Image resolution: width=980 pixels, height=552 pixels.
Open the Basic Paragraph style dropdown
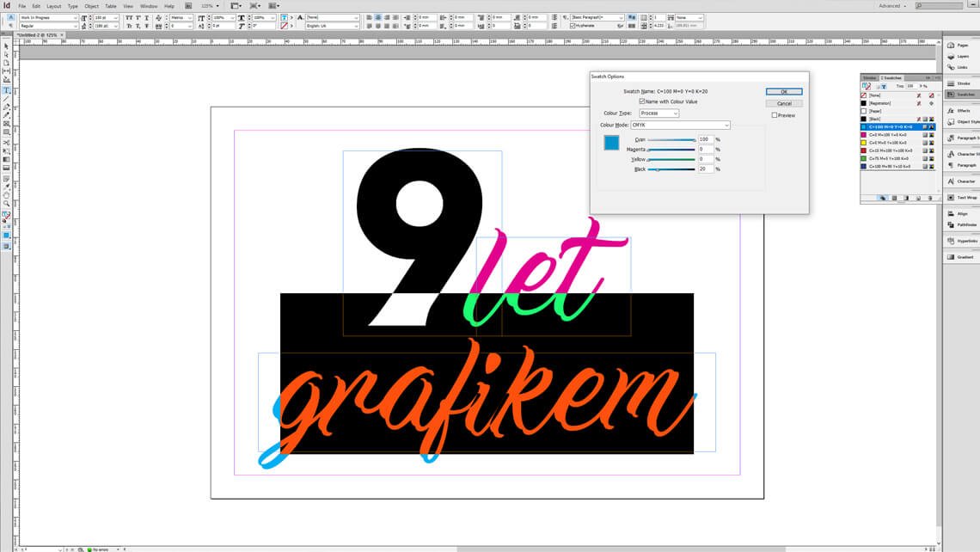(x=597, y=17)
